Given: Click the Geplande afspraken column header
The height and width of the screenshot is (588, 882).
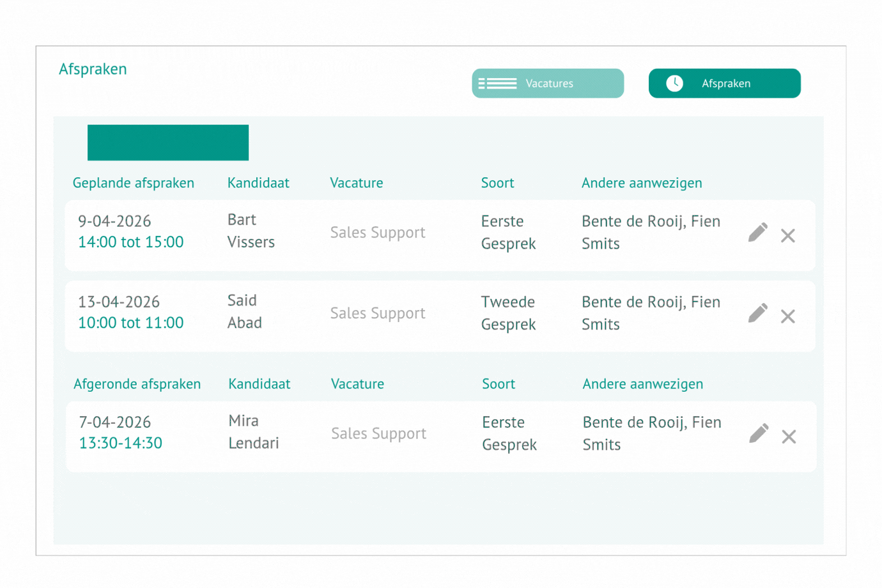Looking at the screenshot, I should (x=133, y=183).
